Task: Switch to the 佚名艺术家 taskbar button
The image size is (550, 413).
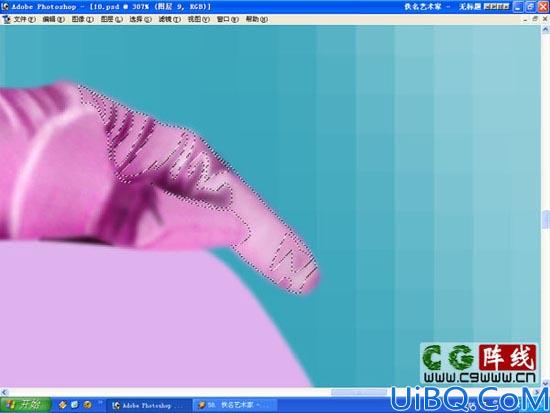Action: [x=234, y=406]
